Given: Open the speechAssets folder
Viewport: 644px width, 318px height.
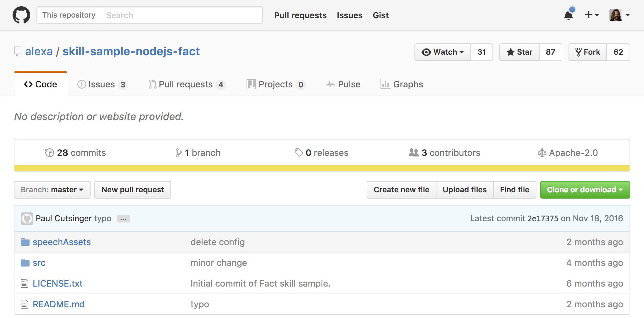Looking at the screenshot, I should pyautogui.click(x=62, y=242).
